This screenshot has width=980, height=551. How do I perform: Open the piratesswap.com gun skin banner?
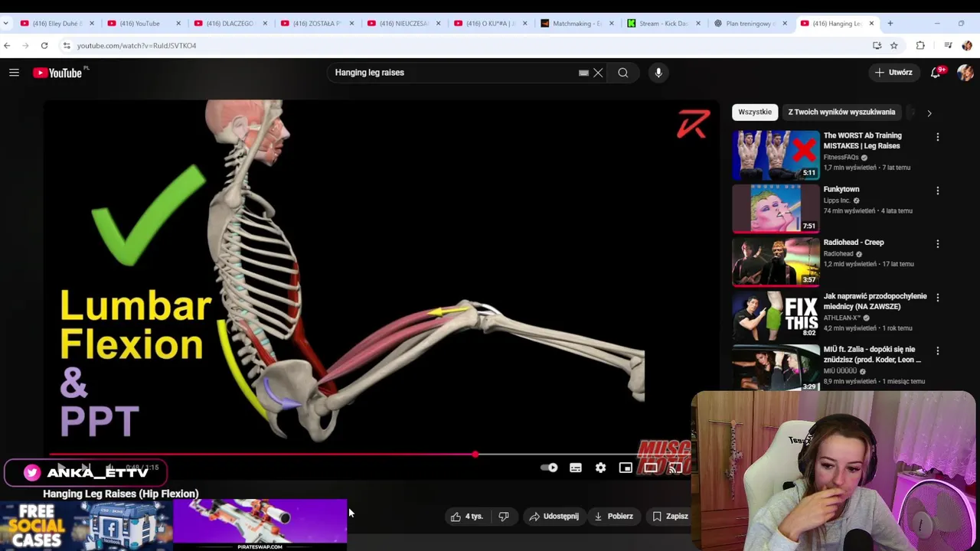click(x=260, y=525)
